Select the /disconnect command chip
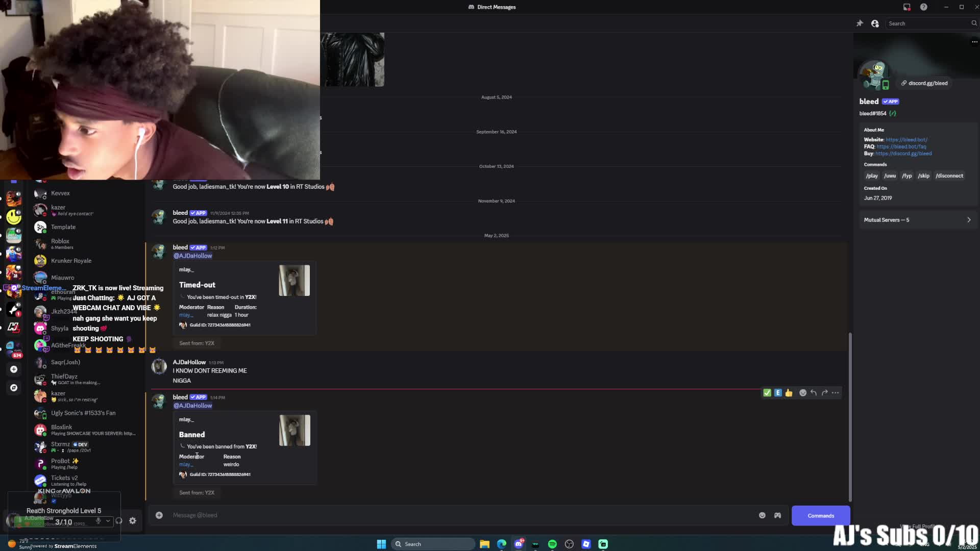 click(949, 176)
